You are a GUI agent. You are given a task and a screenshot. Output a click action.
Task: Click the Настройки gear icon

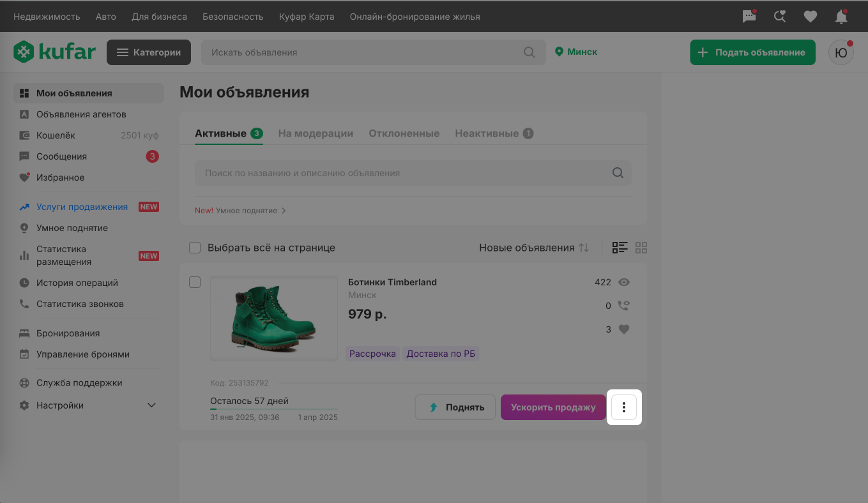[24, 405]
